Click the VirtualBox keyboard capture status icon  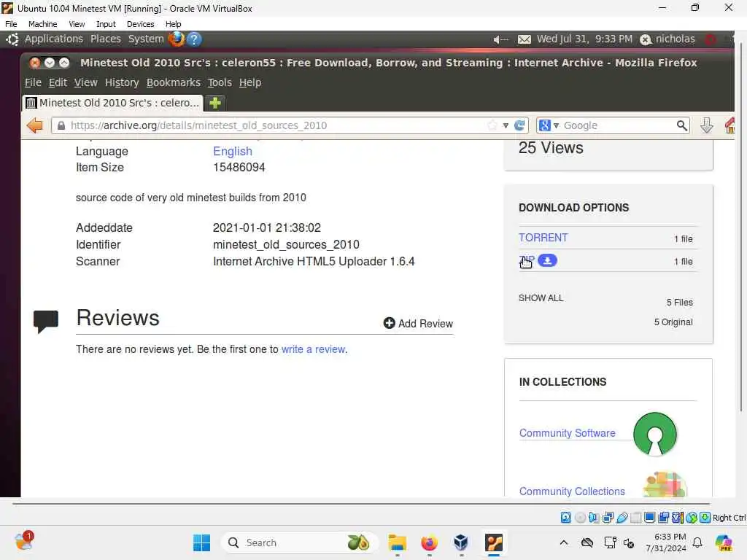pos(705,517)
